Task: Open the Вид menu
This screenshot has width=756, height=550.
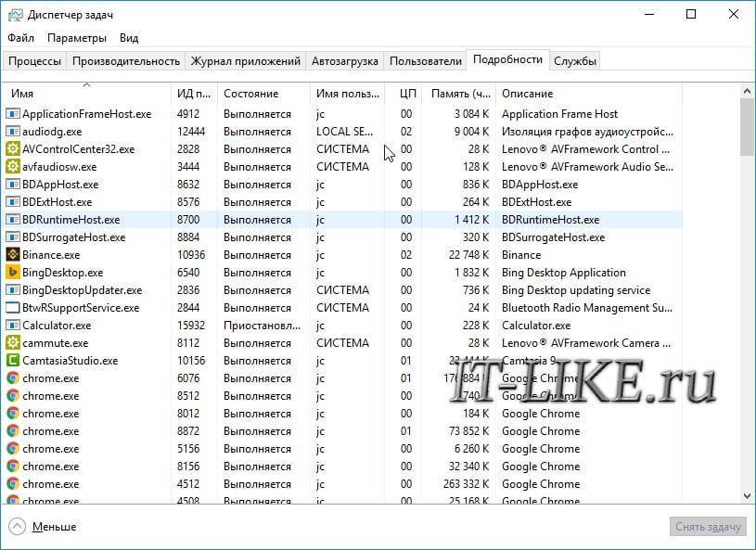Action: point(129,38)
